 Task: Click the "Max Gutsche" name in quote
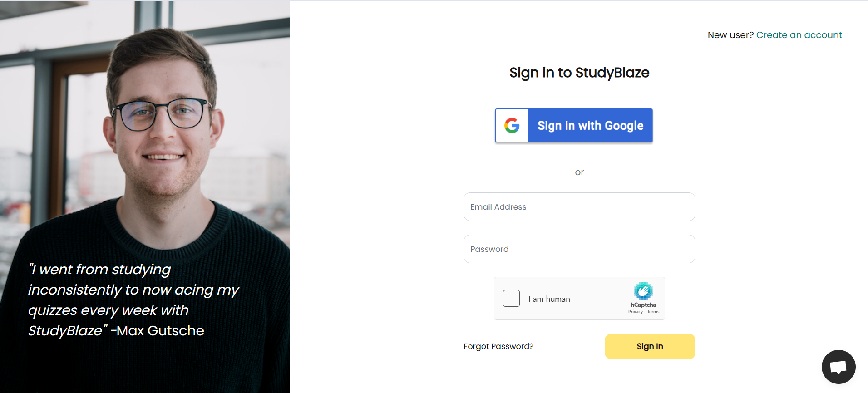tap(160, 331)
